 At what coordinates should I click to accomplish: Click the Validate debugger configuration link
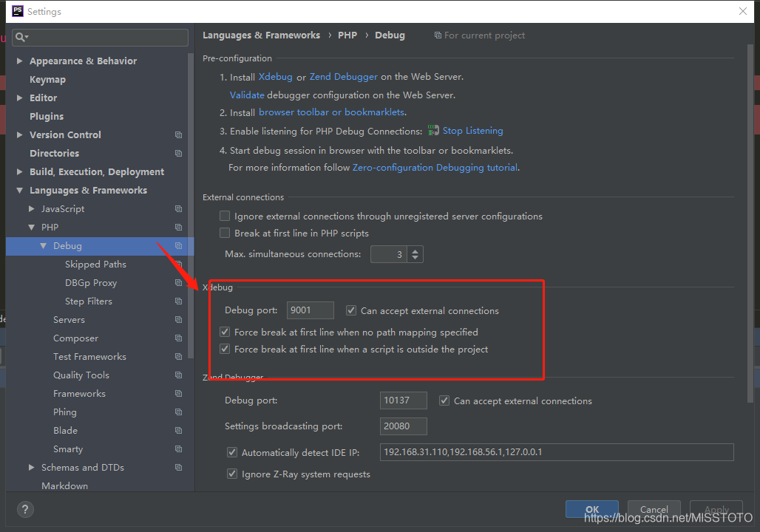click(247, 95)
